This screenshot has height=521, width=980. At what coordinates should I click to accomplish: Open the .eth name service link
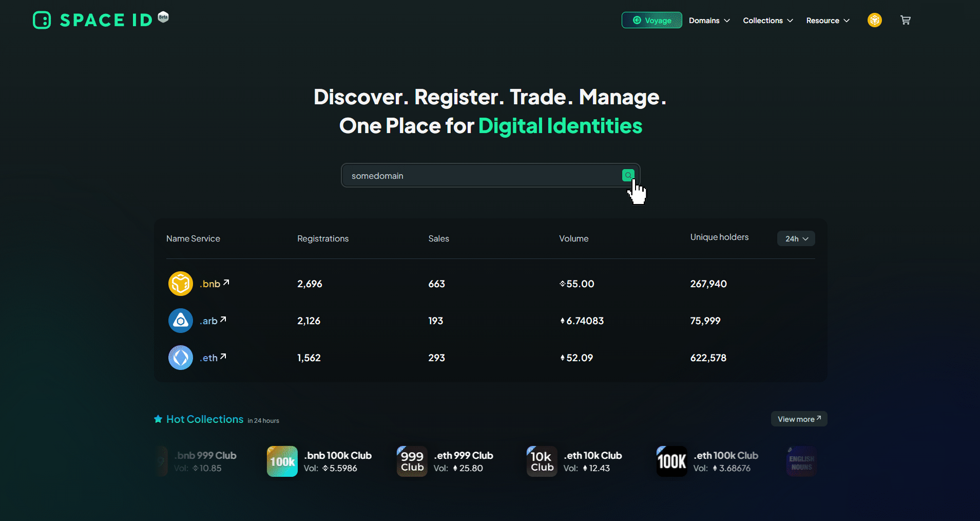[x=213, y=358]
